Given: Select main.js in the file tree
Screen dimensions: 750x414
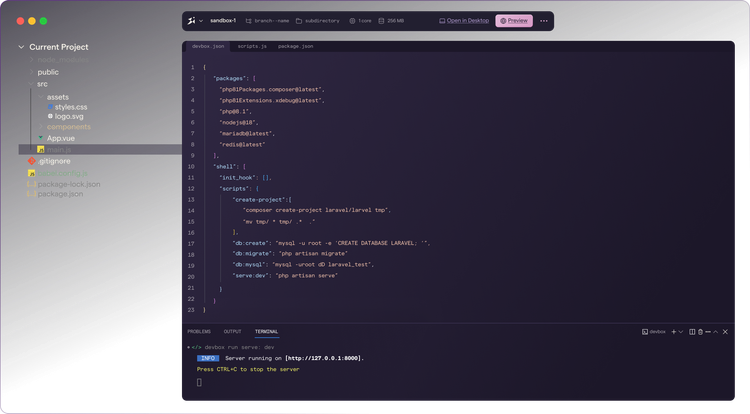Looking at the screenshot, I should pos(100,150).
